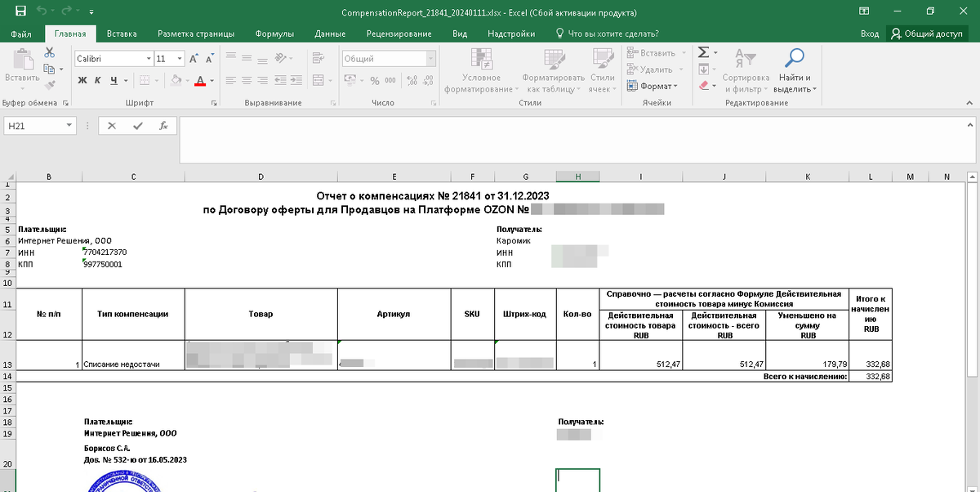Screen dimensions: 980x492
Task: Open Найти и выделить dropdown
Action: coord(795,72)
